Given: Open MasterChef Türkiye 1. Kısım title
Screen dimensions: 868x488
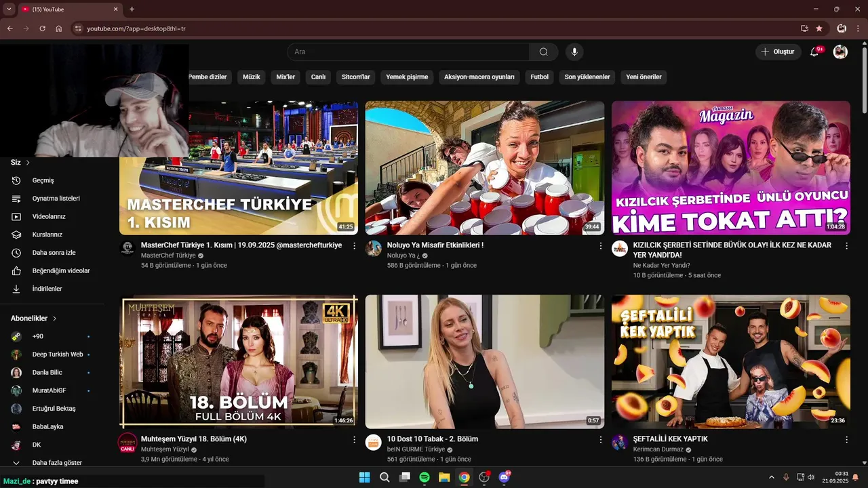Looking at the screenshot, I should (241, 245).
